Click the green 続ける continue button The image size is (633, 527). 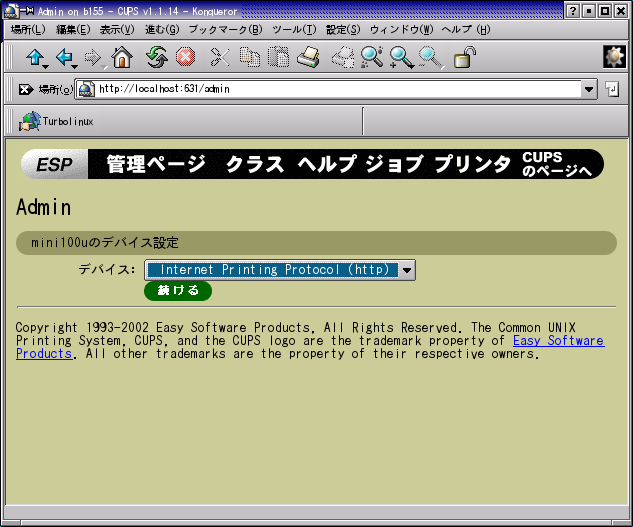(178, 291)
